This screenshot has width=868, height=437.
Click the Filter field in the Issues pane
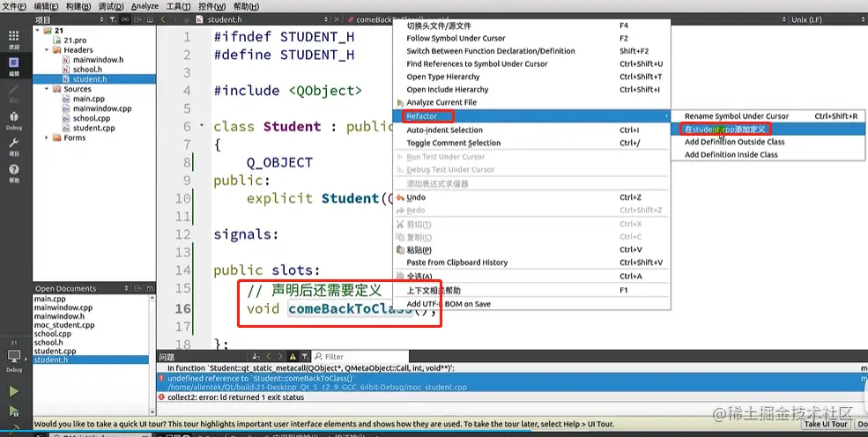(x=360, y=357)
